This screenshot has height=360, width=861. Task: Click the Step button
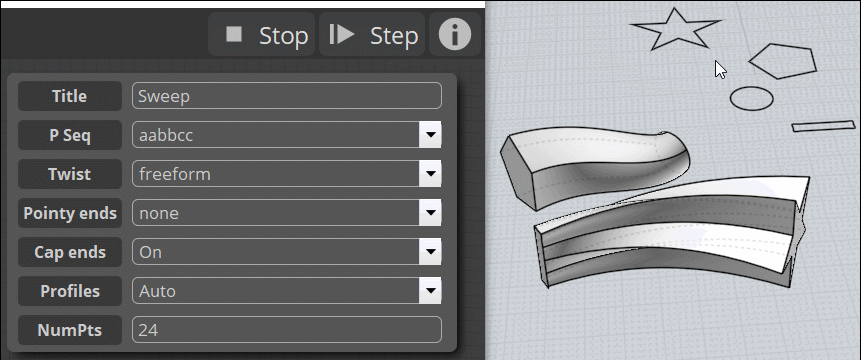pyautogui.click(x=372, y=35)
